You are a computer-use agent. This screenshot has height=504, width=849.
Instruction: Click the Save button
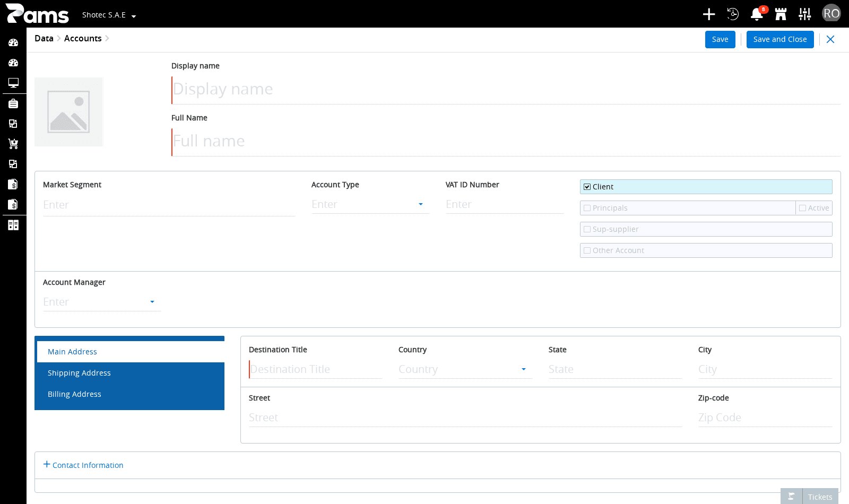[x=720, y=39]
